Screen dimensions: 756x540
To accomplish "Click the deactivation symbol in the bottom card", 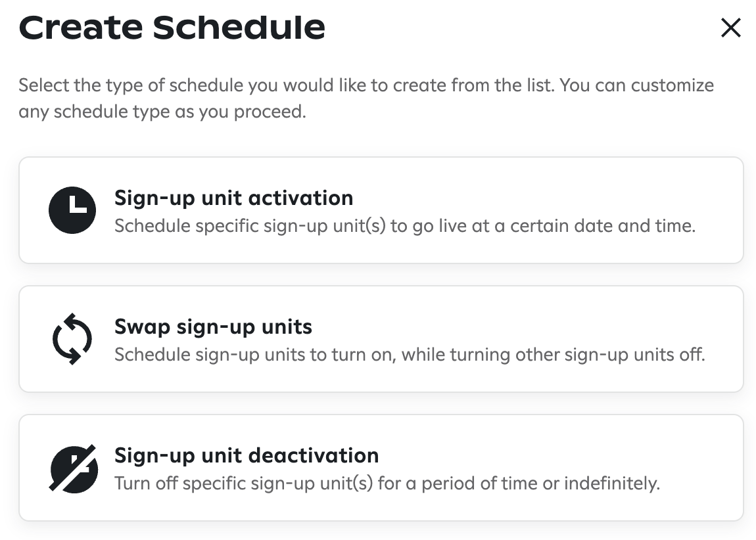I will coord(72,468).
